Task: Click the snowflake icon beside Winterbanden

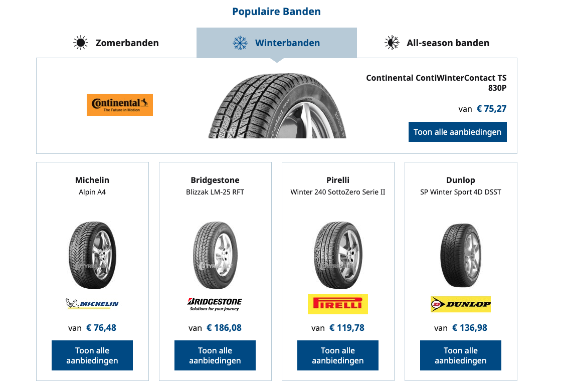Action: point(240,43)
